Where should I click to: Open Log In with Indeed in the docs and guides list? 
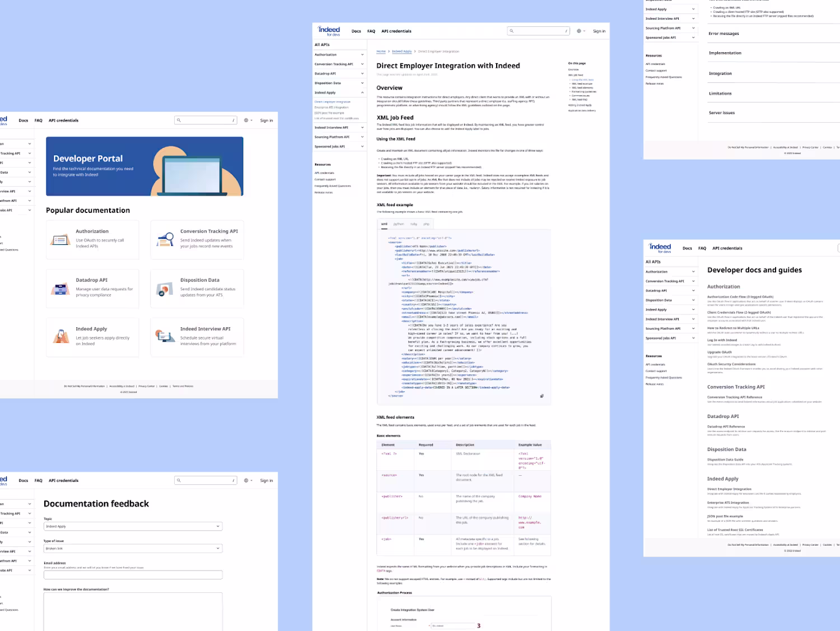point(722,340)
